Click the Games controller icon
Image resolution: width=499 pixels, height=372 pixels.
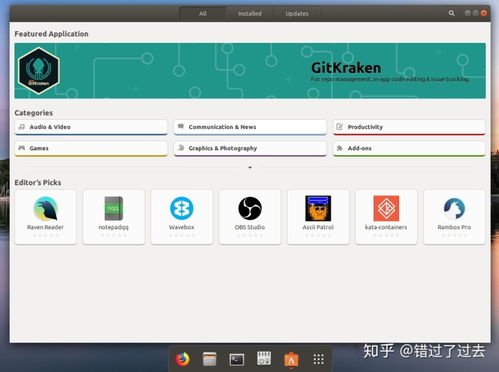[22, 148]
